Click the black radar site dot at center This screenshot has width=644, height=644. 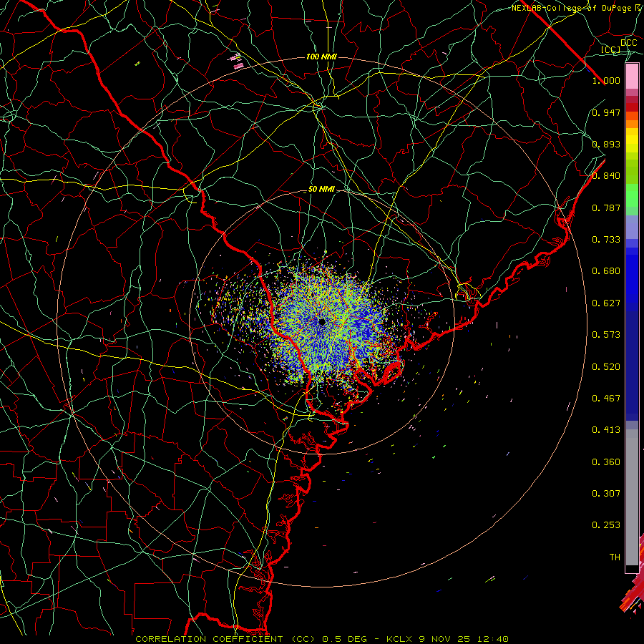(322, 321)
